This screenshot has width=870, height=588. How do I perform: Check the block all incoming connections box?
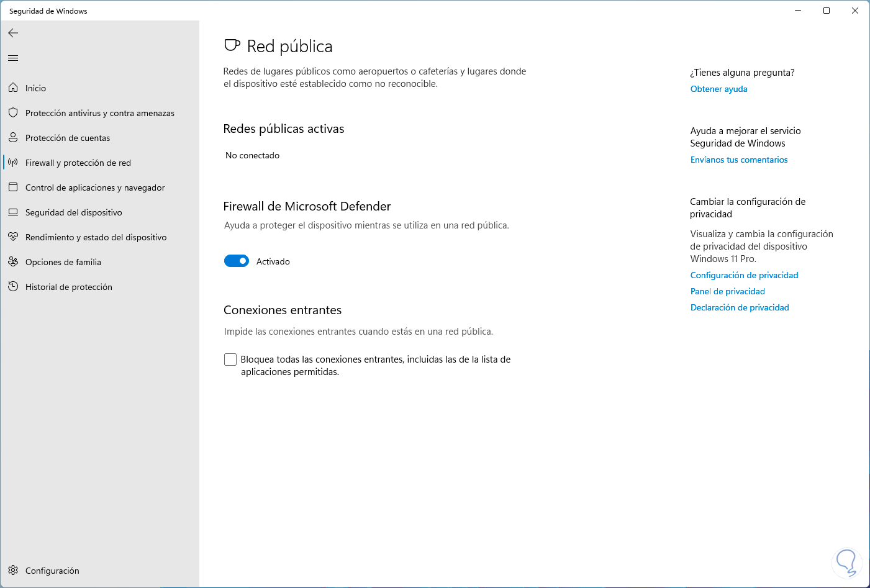(230, 360)
